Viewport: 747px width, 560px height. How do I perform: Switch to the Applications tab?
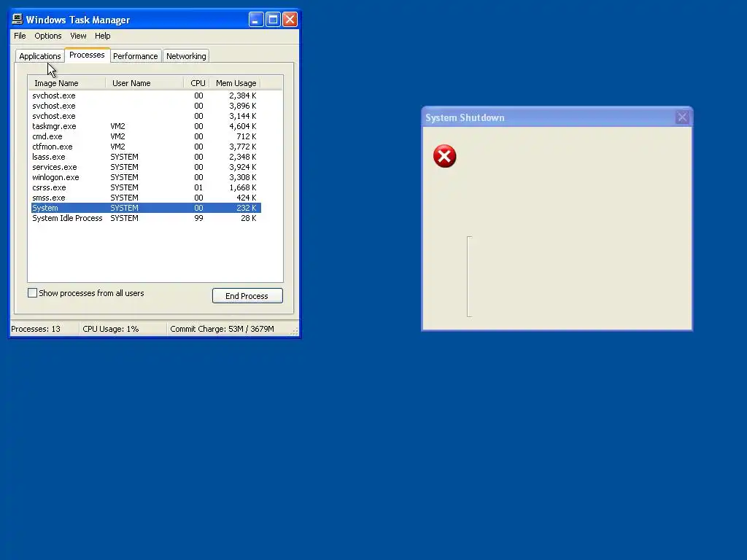[40, 56]
